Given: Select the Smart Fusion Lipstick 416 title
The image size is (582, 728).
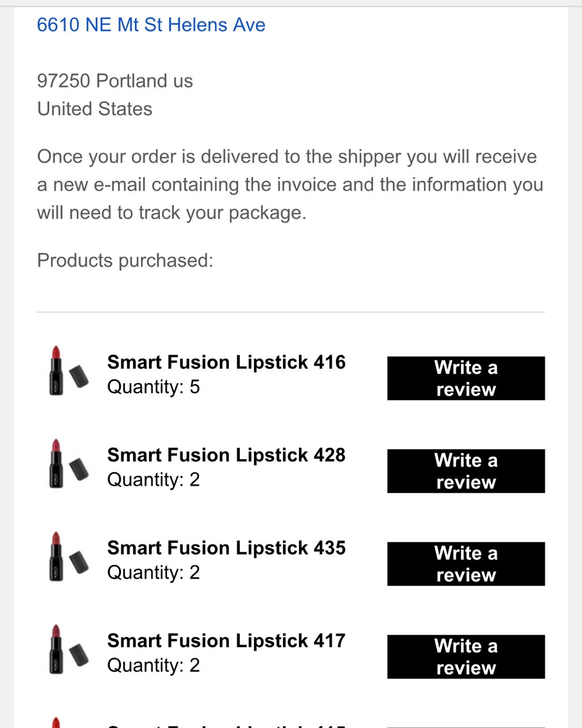Looking at the screenshot, I should [x=226, y=362].
